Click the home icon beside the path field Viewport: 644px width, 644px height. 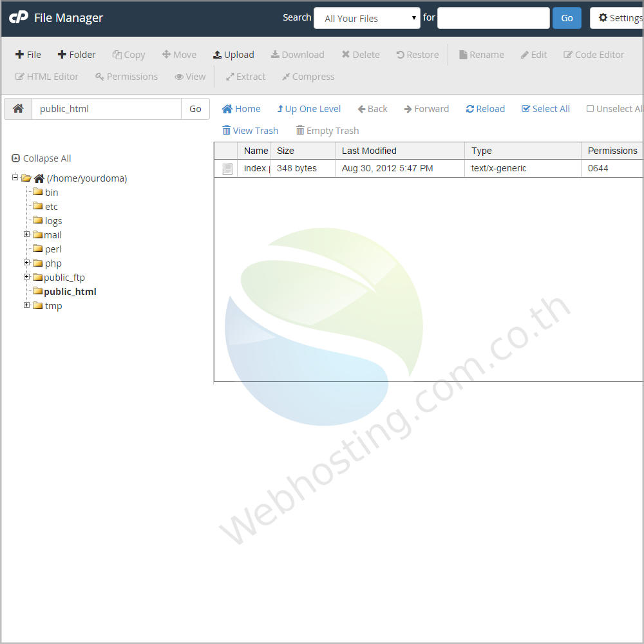point(17,108)
